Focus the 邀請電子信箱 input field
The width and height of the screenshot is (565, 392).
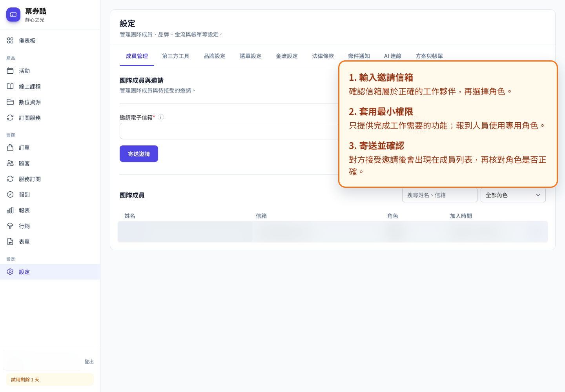point(229,131)
